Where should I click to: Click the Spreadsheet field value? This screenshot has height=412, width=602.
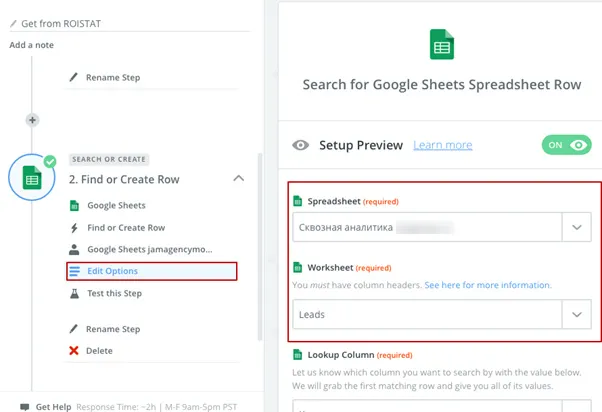[x=427, y=227]
